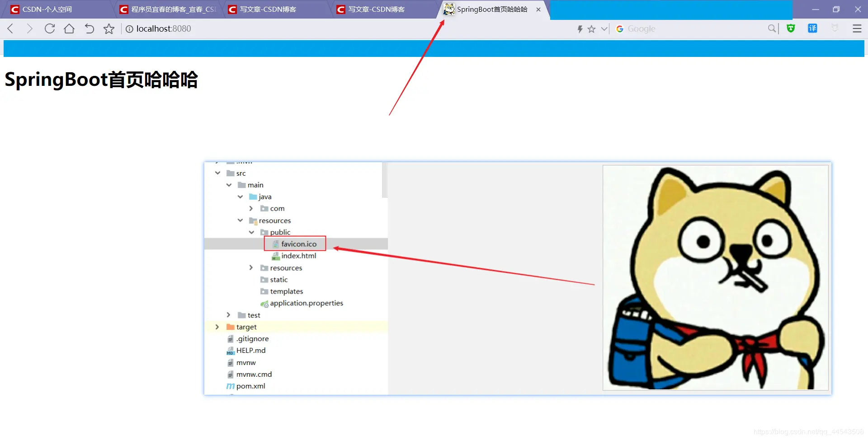
Task: Open the hamburger main menu
Action: tap(857, 28)
